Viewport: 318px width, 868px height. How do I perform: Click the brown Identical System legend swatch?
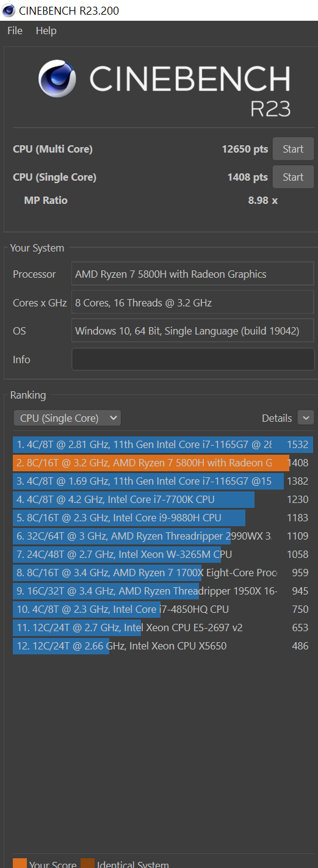click(88, 863)
